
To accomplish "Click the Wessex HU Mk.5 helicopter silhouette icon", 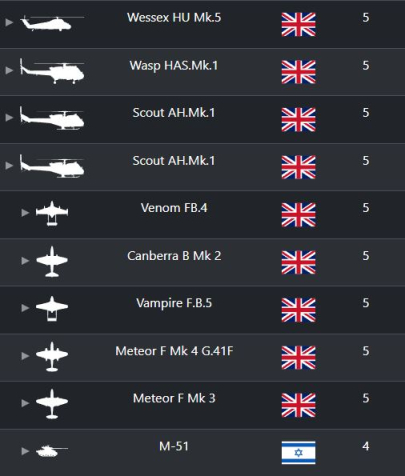I will [52, 23].
